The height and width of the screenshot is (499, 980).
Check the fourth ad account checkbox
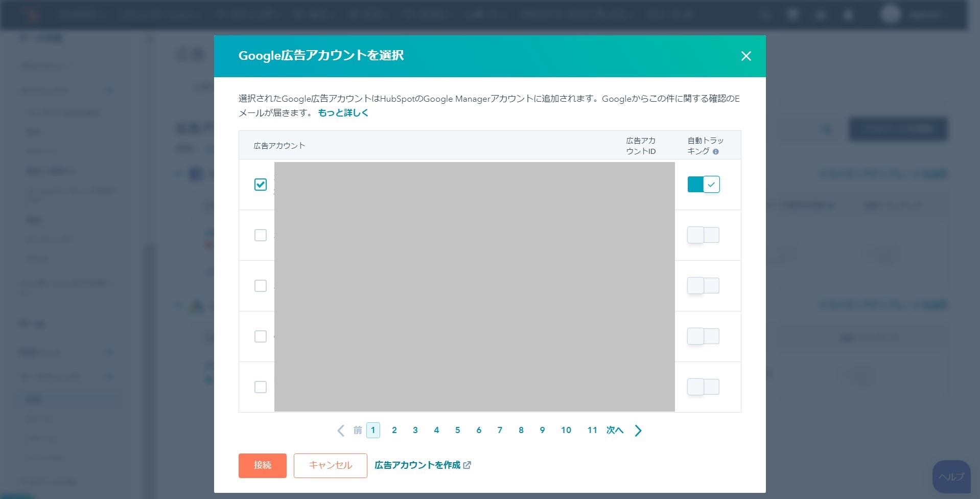point(261,336)
